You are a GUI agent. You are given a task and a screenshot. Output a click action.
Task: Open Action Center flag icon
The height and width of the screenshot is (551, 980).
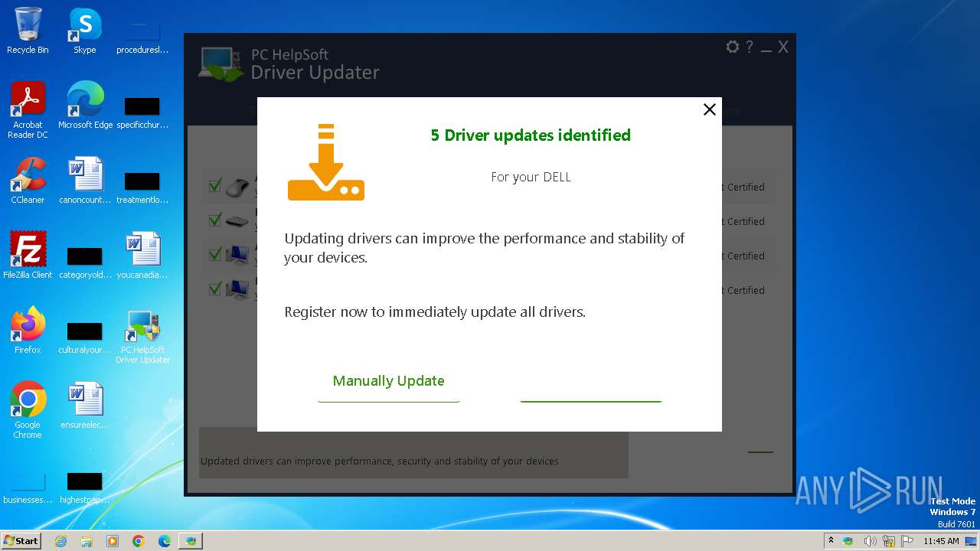tap(908, 541)
